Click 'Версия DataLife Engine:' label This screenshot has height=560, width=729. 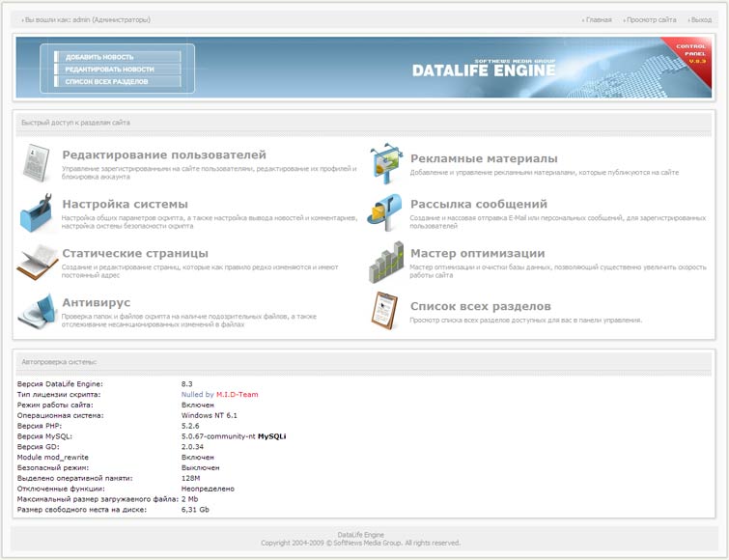click(60, 384)
